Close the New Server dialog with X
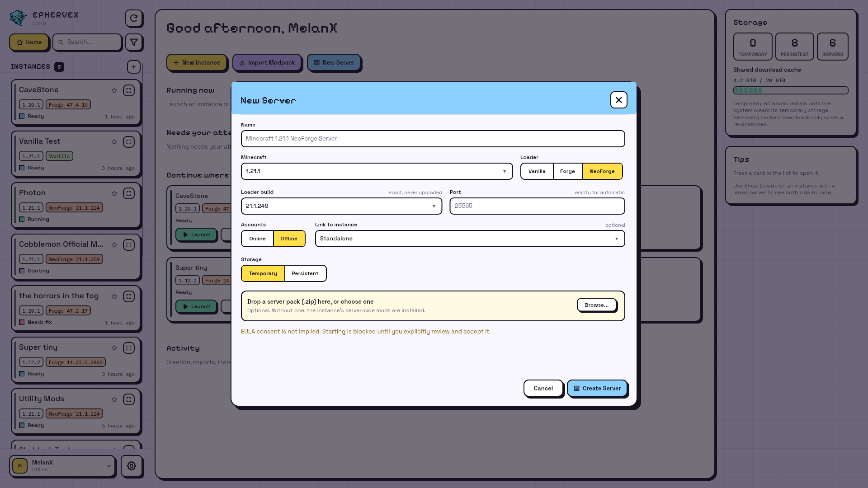868x488 pixels. 619,100
